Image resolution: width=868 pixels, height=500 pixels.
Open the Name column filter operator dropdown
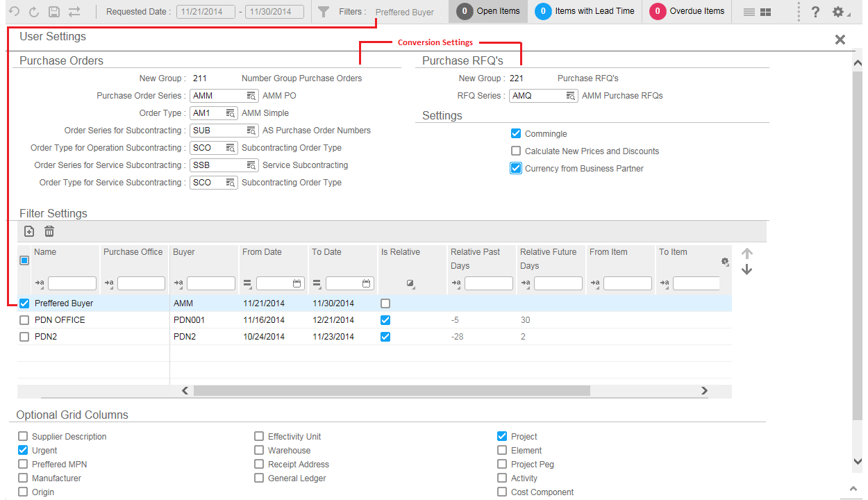point(40,283)
